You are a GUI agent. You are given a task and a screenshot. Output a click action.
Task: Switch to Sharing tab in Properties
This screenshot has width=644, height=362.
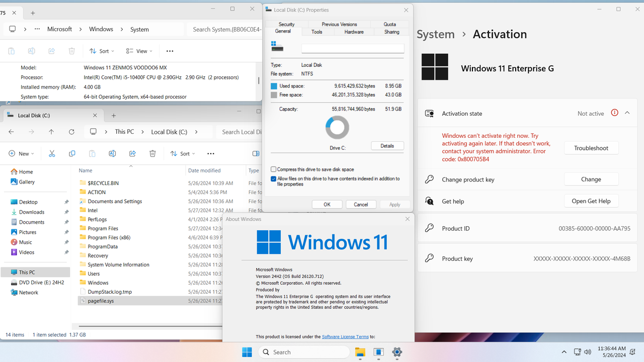click(x=392, y=32)
